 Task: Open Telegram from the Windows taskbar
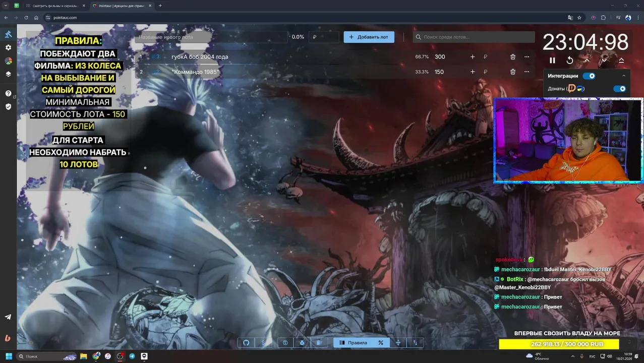132,356
